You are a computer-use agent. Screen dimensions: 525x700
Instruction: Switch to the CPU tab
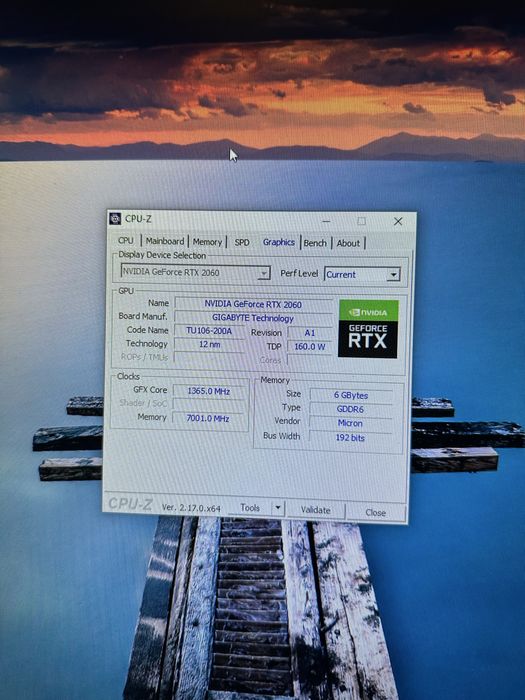(126, 240)
